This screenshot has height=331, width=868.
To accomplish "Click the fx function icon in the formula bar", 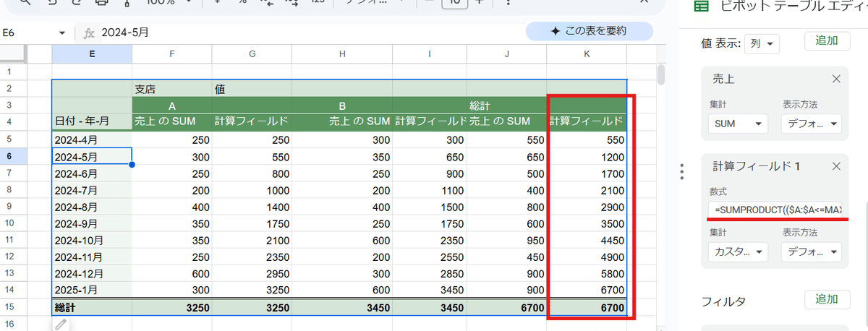I will pyautogui.click(x=89, y=33).
